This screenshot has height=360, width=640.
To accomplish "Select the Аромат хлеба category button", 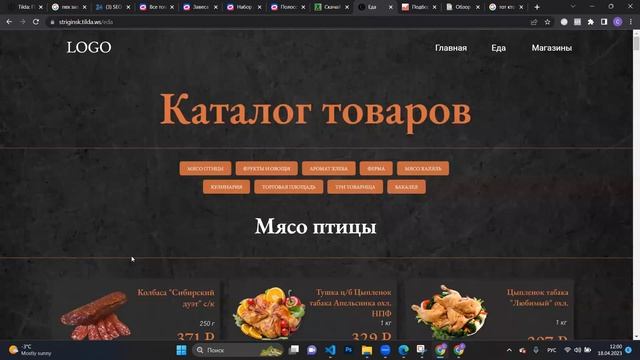I will 329,168.
